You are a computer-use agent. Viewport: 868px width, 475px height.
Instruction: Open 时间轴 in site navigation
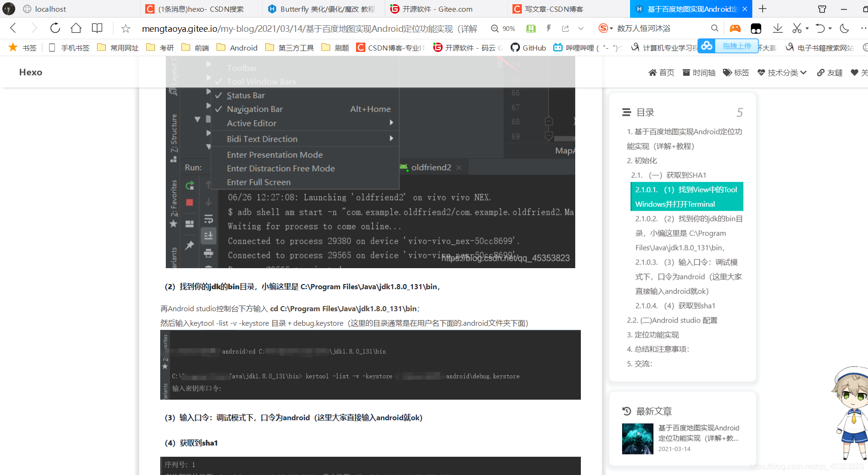click(x=699, y=73)
